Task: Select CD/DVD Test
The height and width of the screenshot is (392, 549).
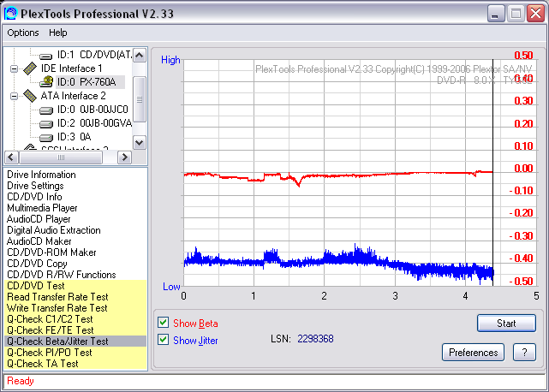Action: pos(75,286)
